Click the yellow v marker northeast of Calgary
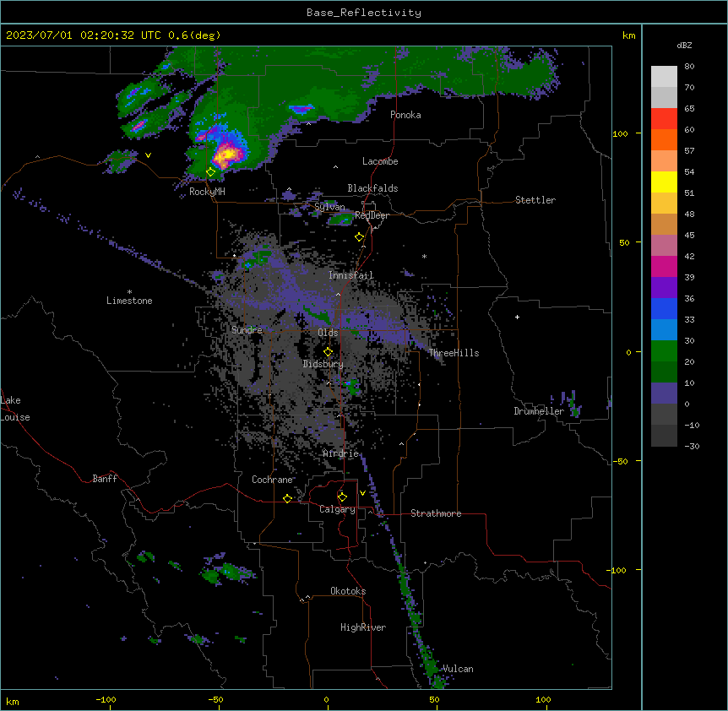 tap(362, 493)
